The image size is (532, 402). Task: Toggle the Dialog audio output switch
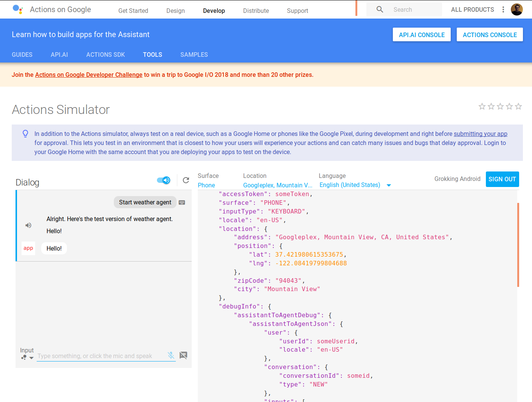point(164,180)
